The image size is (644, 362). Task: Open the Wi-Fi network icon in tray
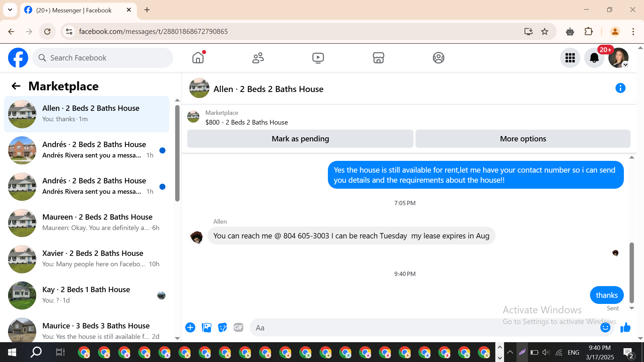coord(559,352)
